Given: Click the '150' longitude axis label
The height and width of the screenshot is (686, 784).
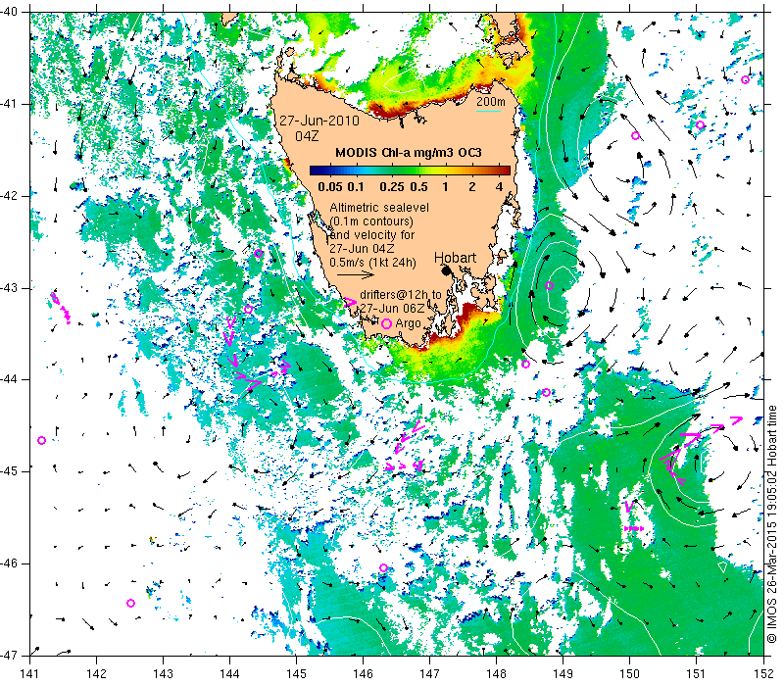Looking at the screenshot, I should tap(629, 674).
